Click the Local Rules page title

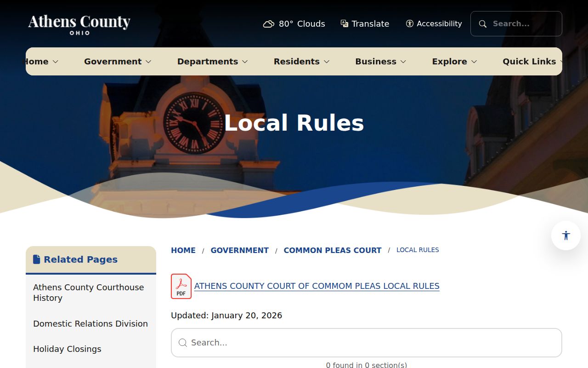(294, 123)
